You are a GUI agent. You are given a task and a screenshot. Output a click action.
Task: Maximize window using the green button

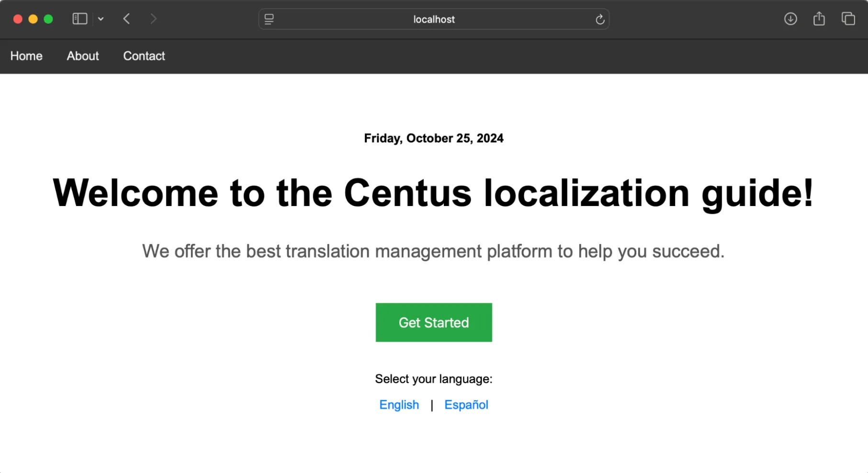point(48,19)
